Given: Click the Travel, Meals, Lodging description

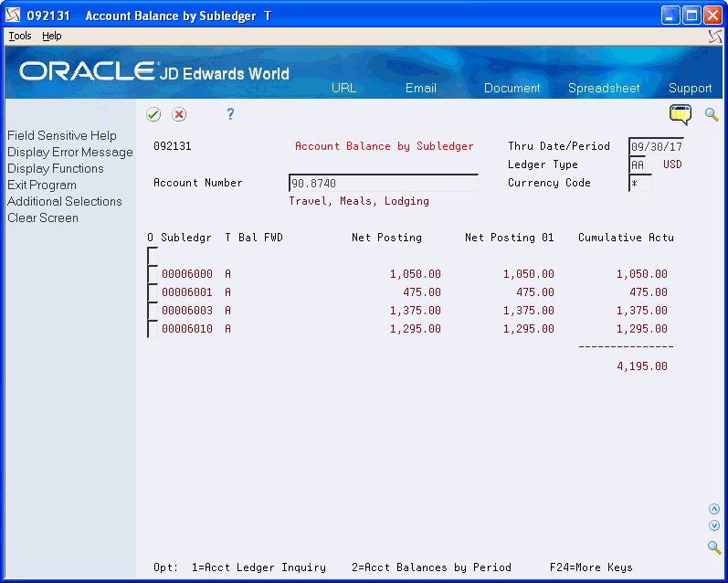Looking at the screenshot, I should point(359,201).
